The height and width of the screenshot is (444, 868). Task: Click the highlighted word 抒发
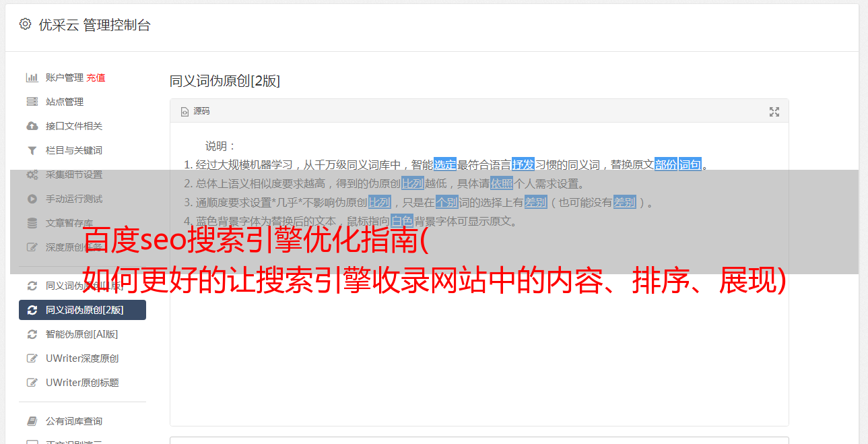pos(523,164)
